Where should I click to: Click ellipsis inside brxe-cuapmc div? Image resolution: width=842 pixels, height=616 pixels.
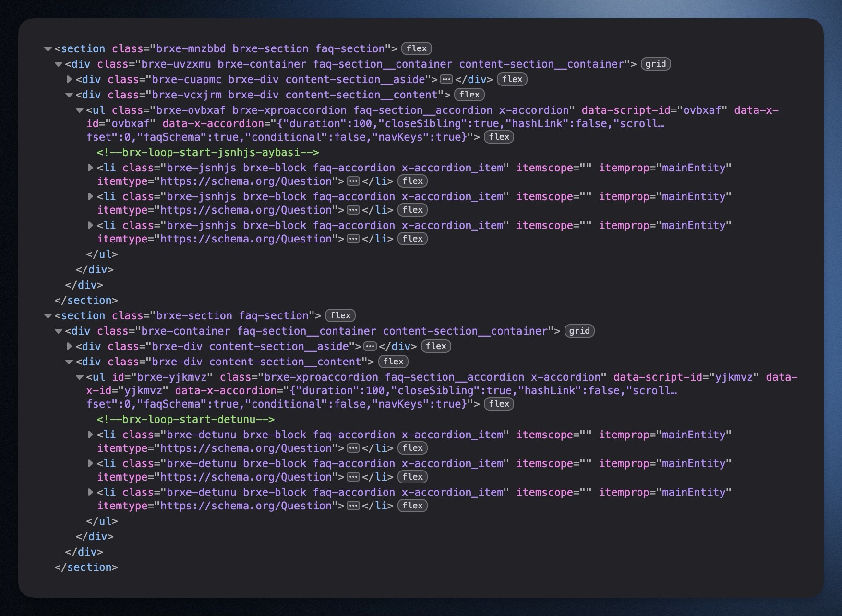(x=446, y=79)
